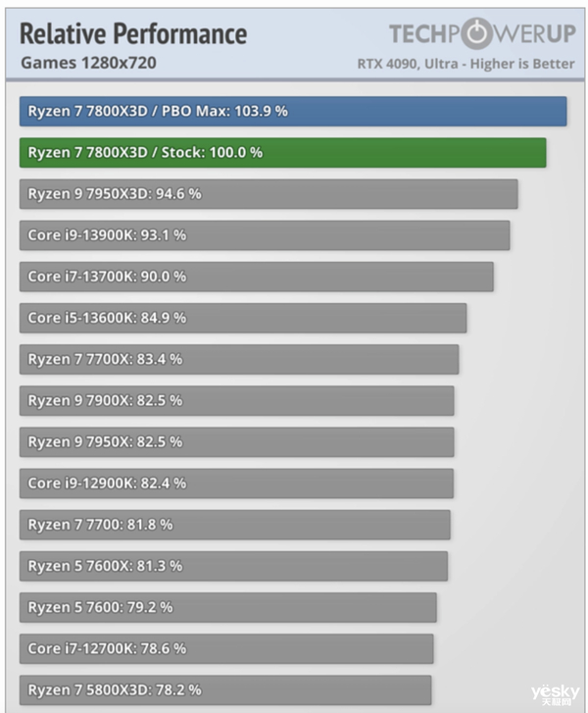Click the Ryzen 5 7600 79.2% bar
Image resolution: width=588 pixels, height=713 pixels.
pos(227,607)
